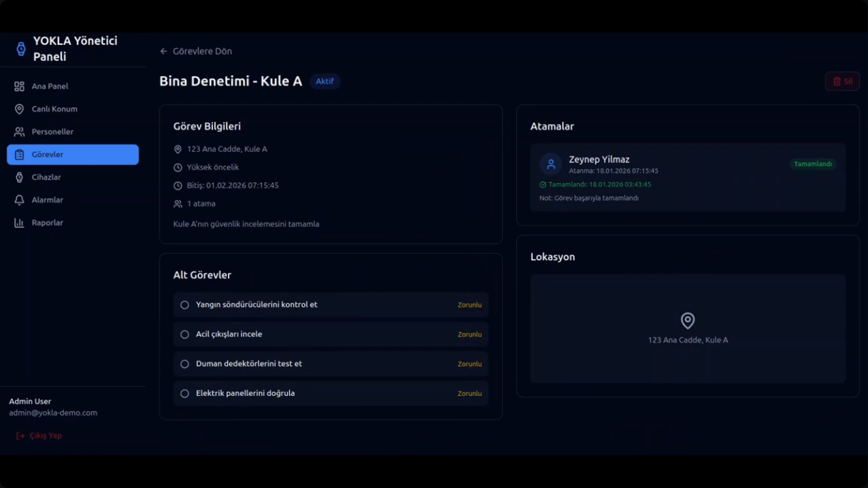Open Alarmlar in the sidebar
868x488 pixels.
tap(73, 200)
